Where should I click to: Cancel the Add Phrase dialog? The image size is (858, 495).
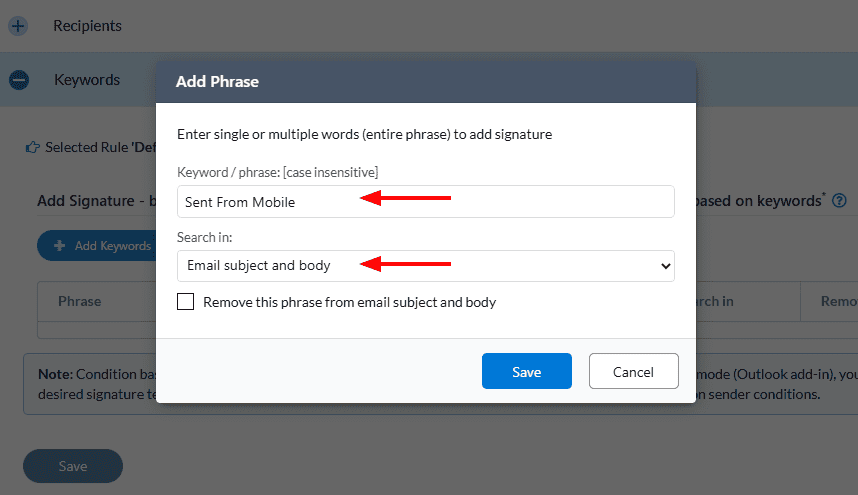[633, 371]
